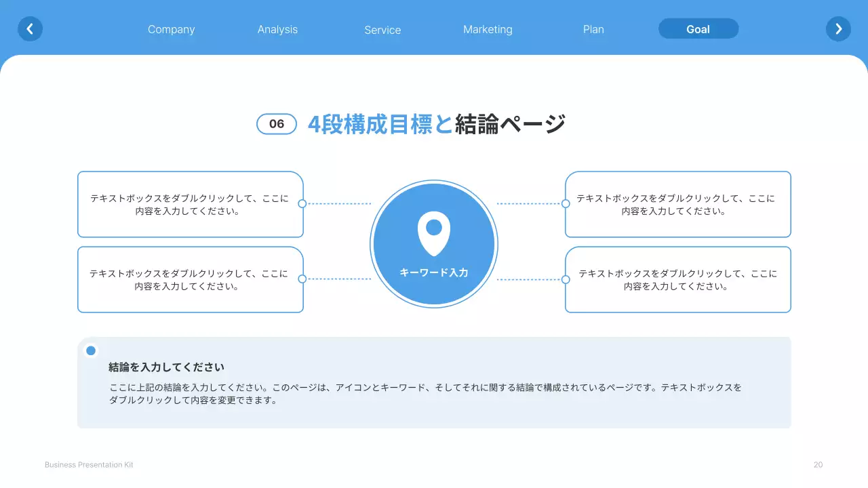Screen dimensions: 868x488
Task: Click the highlighted Goal button
Action: [x=698, y=28]
